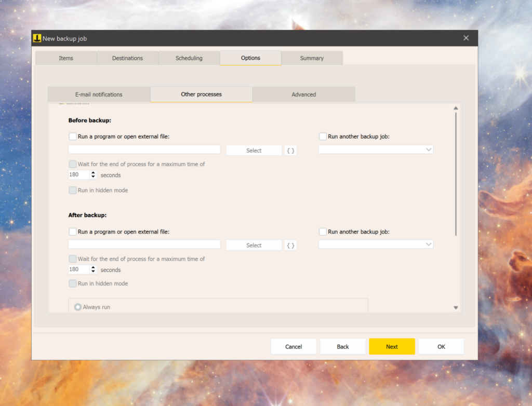Close the New backup job dialog
Viewport: 532px width, 406px height.
click(466, 38)
